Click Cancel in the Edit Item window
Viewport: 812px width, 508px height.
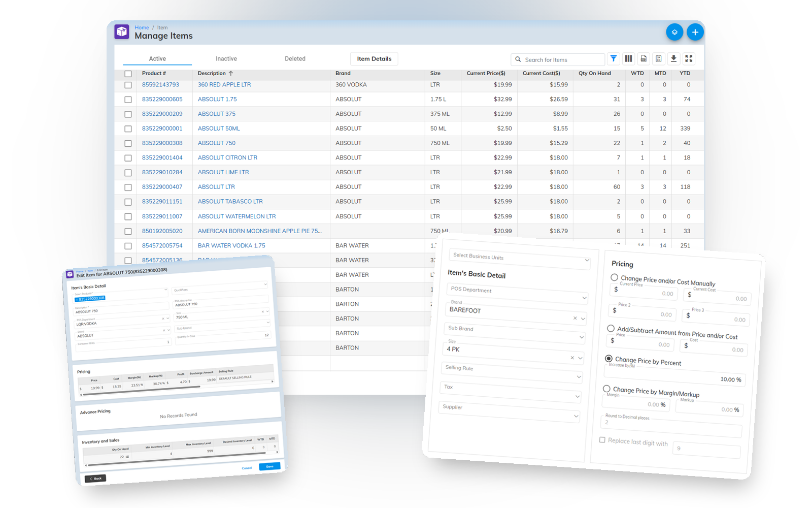click(x=247, y=468)
